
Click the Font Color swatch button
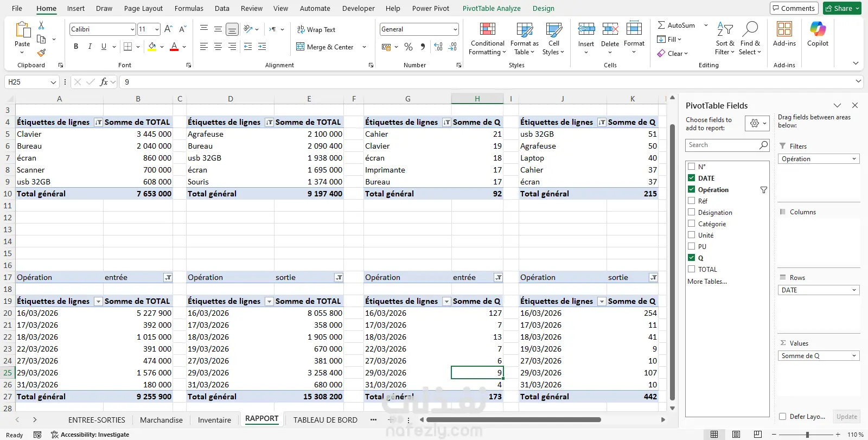(174, 47)
